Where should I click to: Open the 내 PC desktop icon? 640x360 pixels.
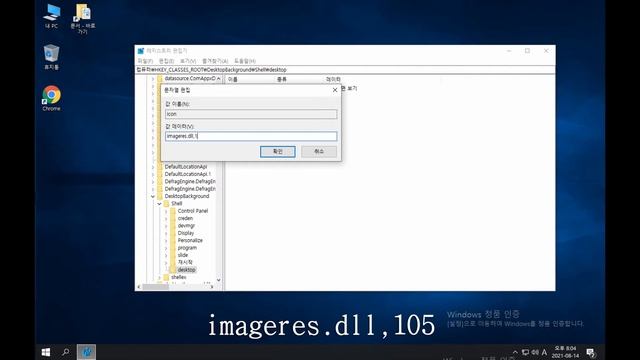pos(51,16)
